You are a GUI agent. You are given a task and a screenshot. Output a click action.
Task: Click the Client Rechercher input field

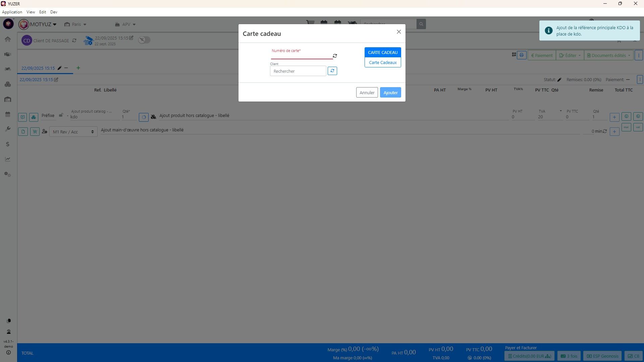click(x=298, y=71)
